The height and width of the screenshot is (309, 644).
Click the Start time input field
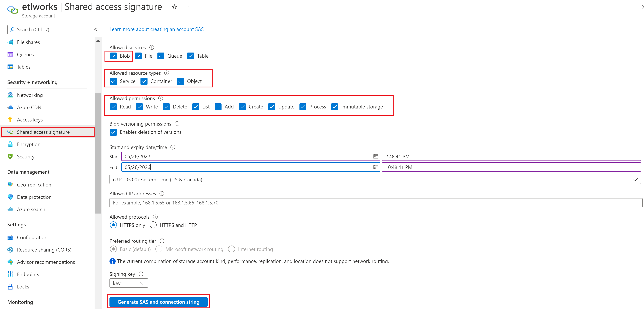pyautogui.click(x=511, y=156)
